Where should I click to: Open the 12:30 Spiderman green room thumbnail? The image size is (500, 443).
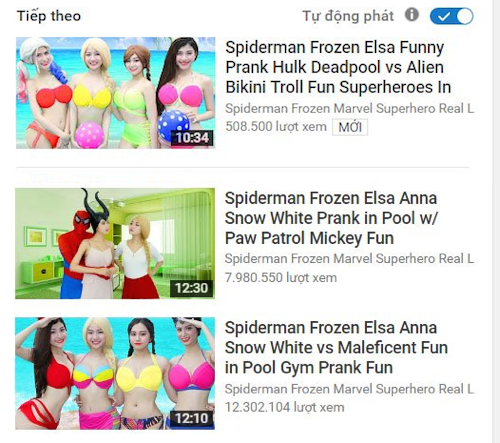pyautogui.click(x=115, y=243)
